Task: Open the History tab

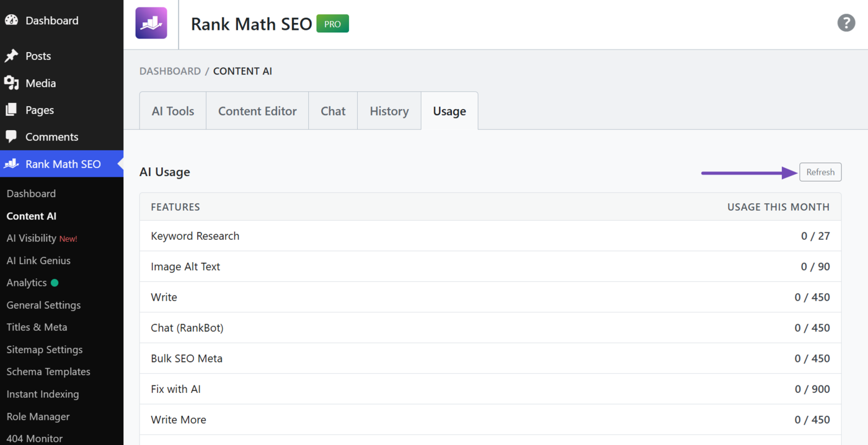Action: pyautogui.click(x=389, y=111)
